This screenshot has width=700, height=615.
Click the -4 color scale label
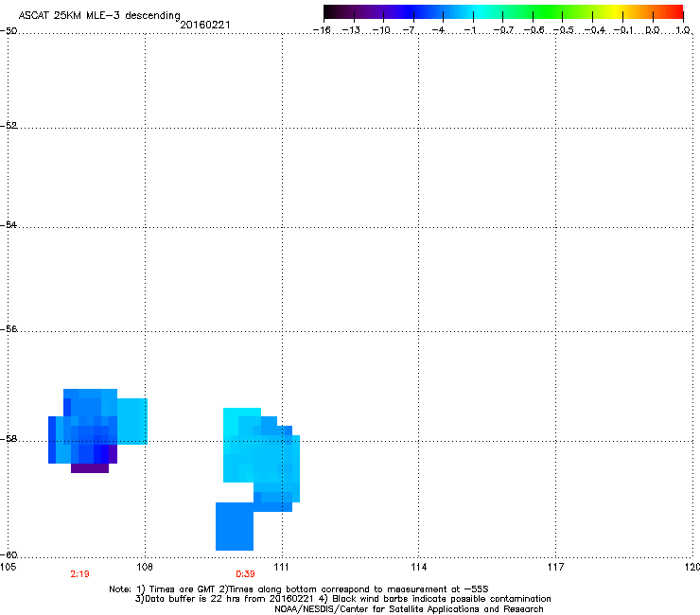pyautogui.click(x=438, y=30)
